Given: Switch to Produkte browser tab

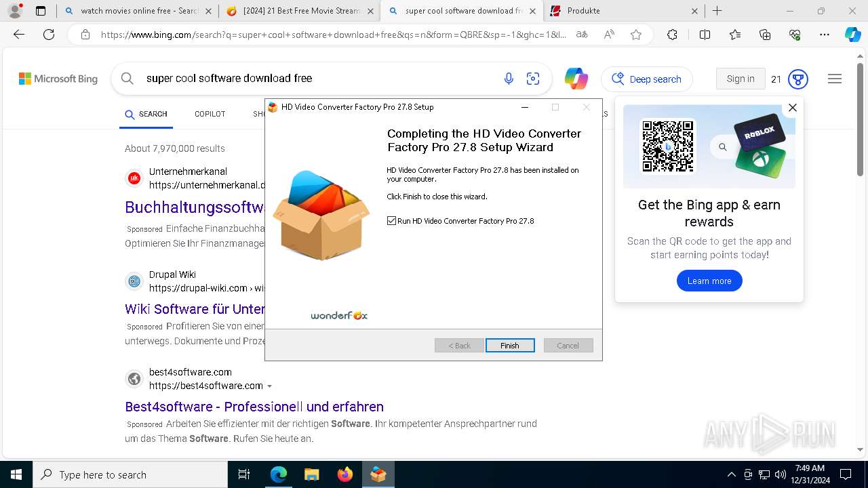Looking at the screenshot, I should (x=624, y=11).
